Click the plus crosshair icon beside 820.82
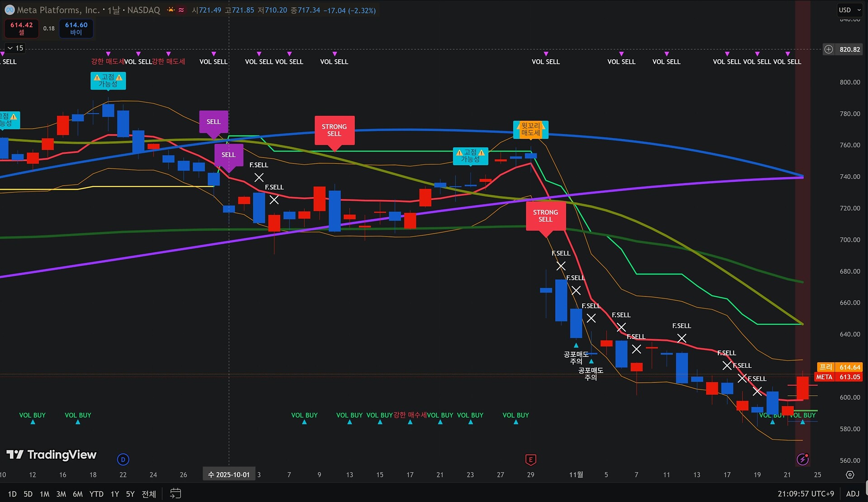The width and height of the screenshot is (868, 502). click(x=828, y=49)
